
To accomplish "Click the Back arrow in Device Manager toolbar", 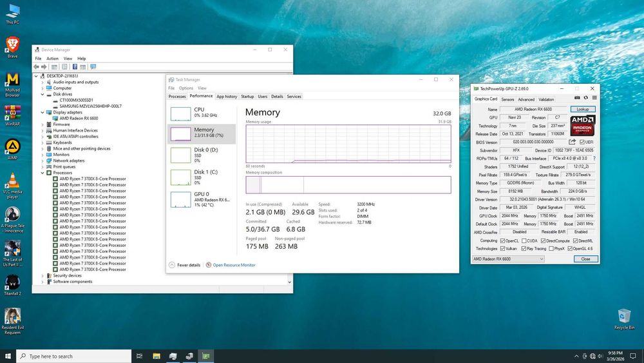I will pos(36,66).
